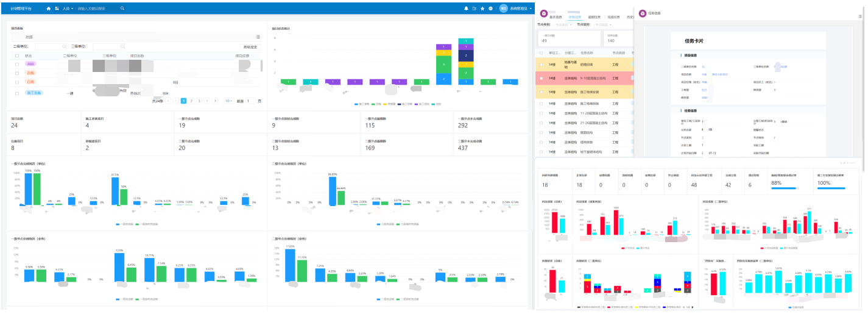This screenshot has width=868, height=314.
Task: Click the 任务卡片 heading
Action: coord(694,41)
